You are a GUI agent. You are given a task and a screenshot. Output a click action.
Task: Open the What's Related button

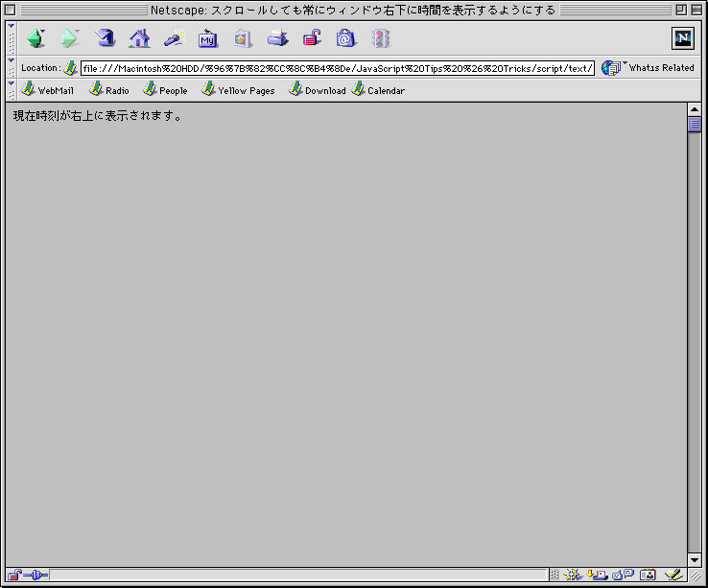tap(649, 68)
